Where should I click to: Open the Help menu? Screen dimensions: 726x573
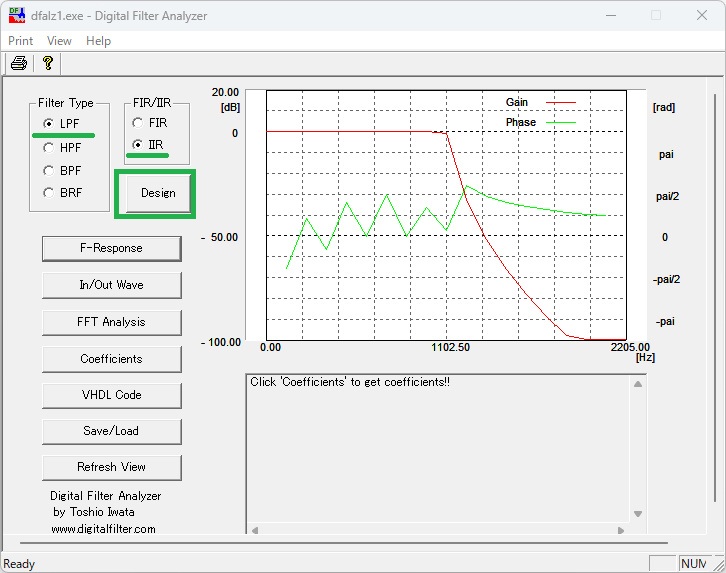point(98,41)
